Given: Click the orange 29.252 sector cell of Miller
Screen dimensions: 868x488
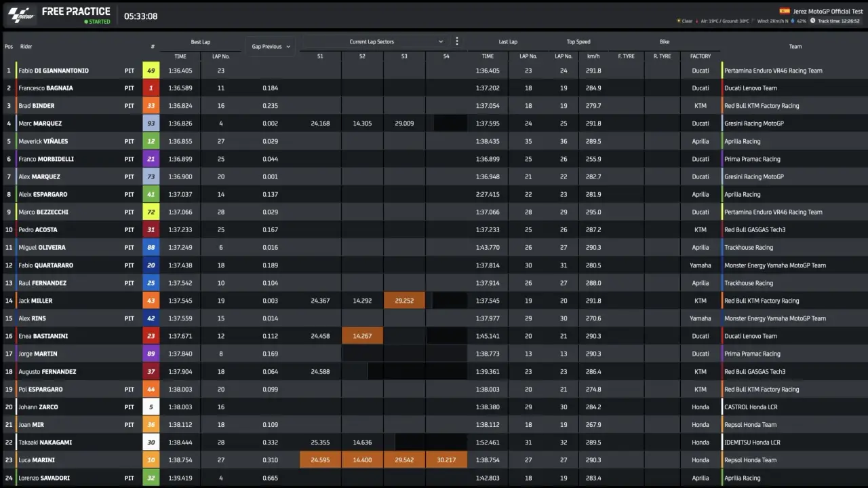Looking at the screenshot, I should click(404, 301).
